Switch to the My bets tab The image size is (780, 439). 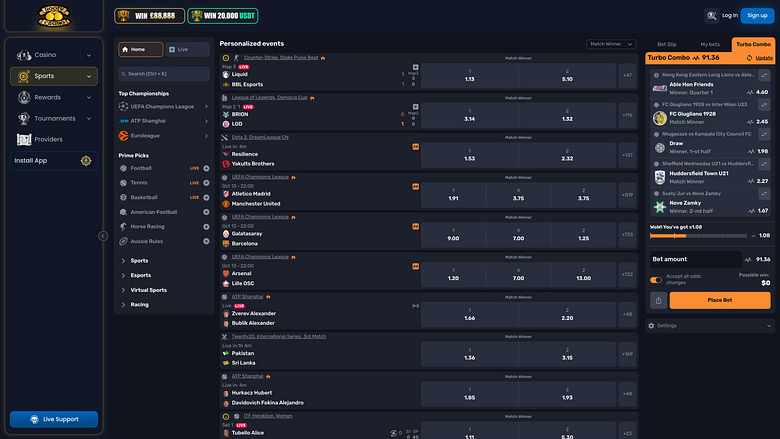point(710,44)
